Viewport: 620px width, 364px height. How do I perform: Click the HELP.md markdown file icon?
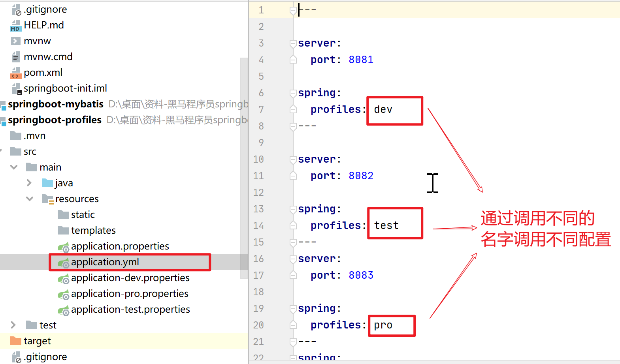16,25
